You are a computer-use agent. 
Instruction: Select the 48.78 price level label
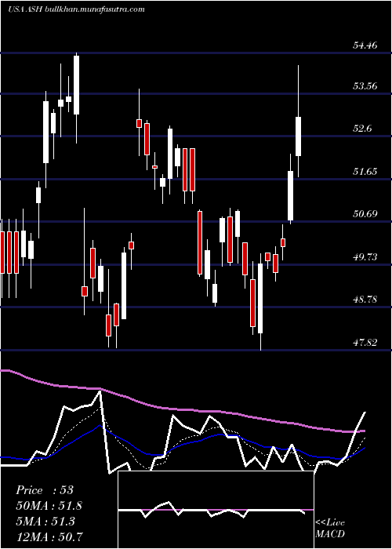click(365, 300)
